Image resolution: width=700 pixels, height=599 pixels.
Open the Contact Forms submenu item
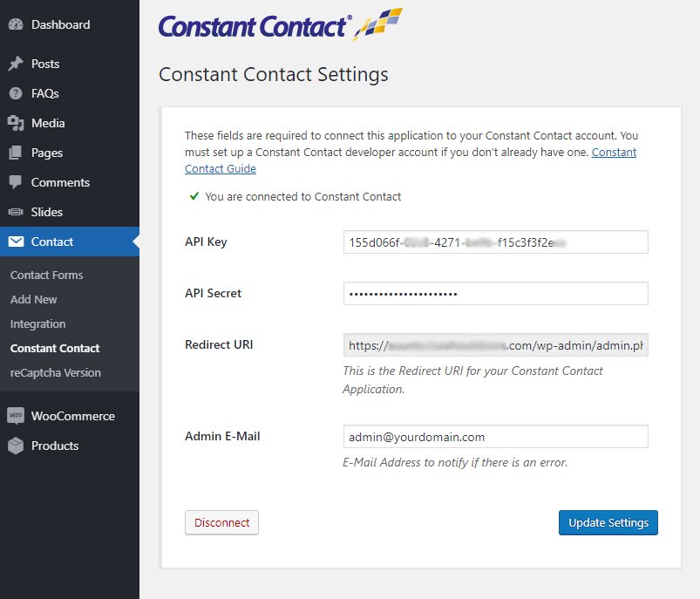(47, 276)
